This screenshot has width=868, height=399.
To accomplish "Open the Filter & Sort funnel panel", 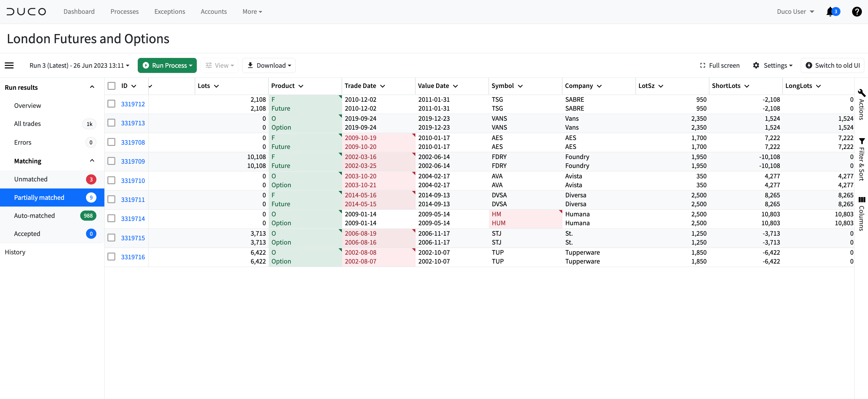I will (x=862, y=159).
